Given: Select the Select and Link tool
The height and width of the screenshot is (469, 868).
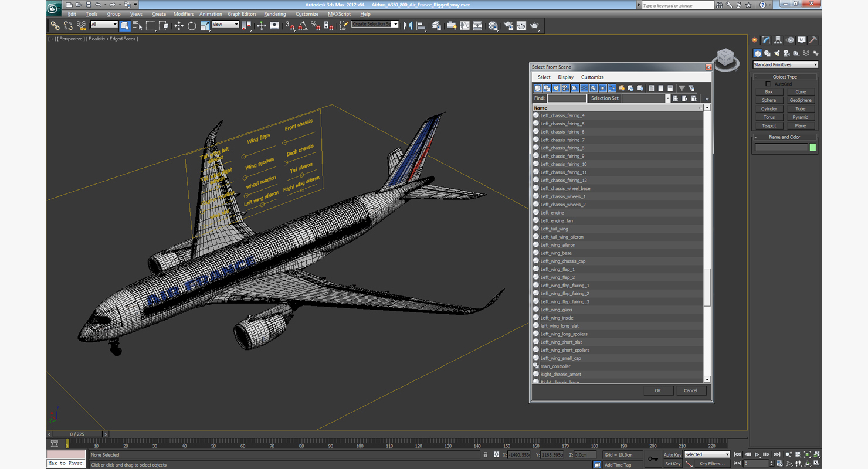Looking at the screenshot, I should click(x=55, y=26).
